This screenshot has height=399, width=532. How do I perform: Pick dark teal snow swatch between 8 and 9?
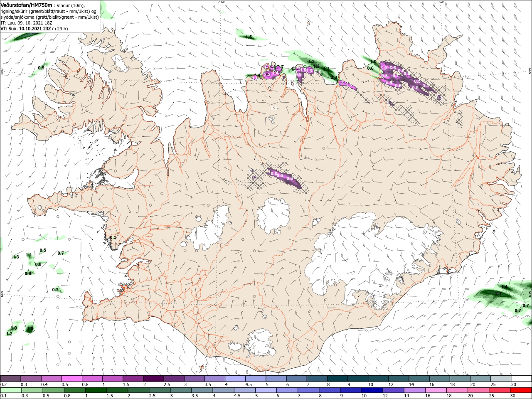point(337,379)
